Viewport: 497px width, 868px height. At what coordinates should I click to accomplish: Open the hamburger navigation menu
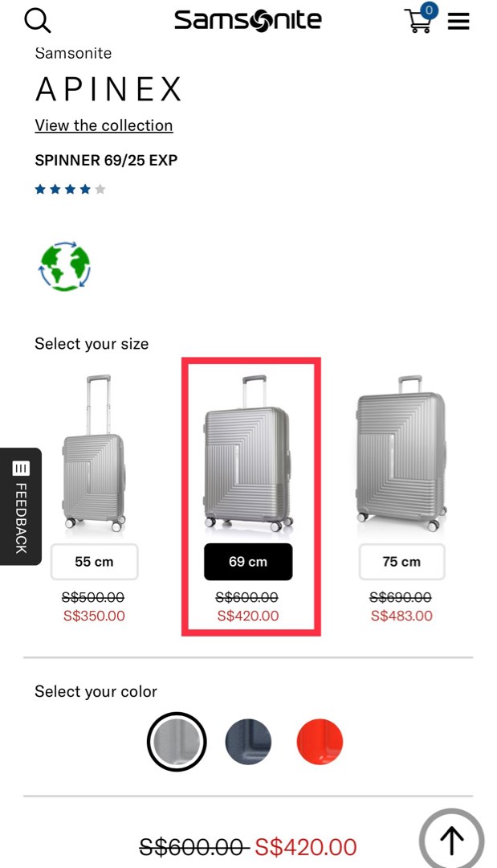tap(458, 22)
